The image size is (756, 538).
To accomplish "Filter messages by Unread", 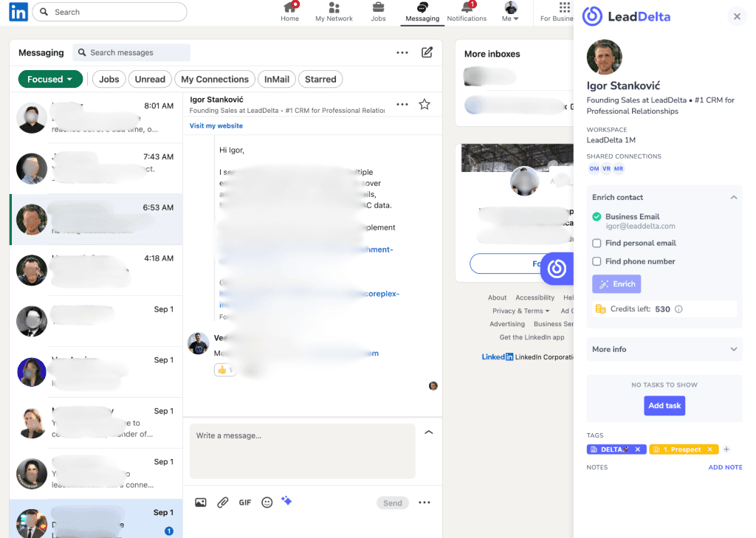I will point(150,79).
